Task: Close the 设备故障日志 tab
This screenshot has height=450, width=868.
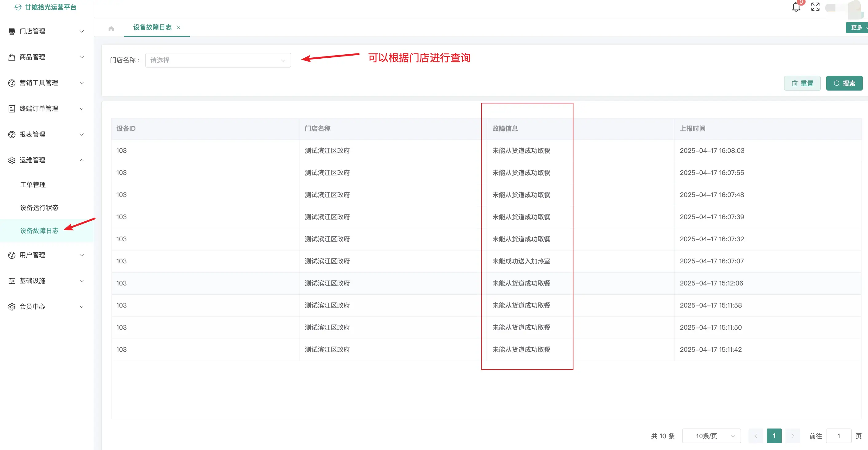Action: (x=178, y=27)
